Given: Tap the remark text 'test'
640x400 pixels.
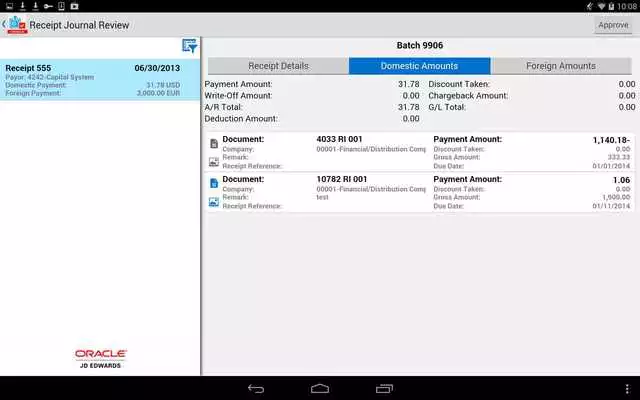Looking at the screenshot, I should coord(322,197).
